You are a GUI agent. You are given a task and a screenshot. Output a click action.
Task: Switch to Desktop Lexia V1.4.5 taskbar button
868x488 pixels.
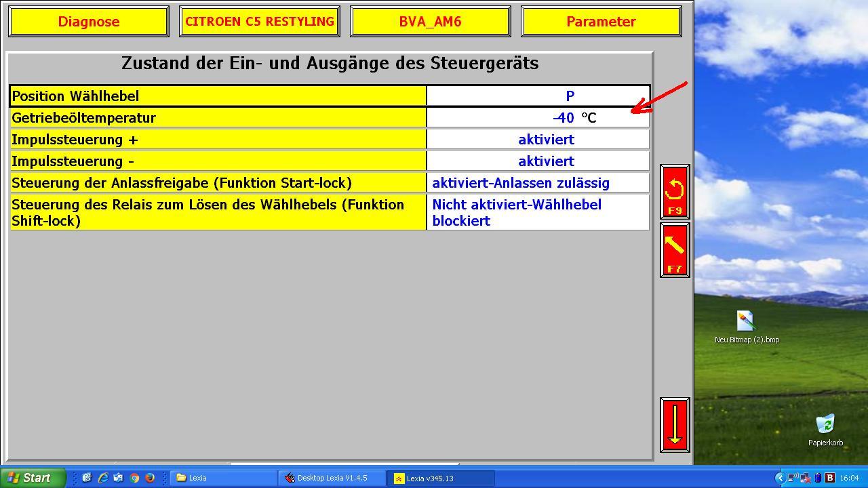(x=332, y=478)
